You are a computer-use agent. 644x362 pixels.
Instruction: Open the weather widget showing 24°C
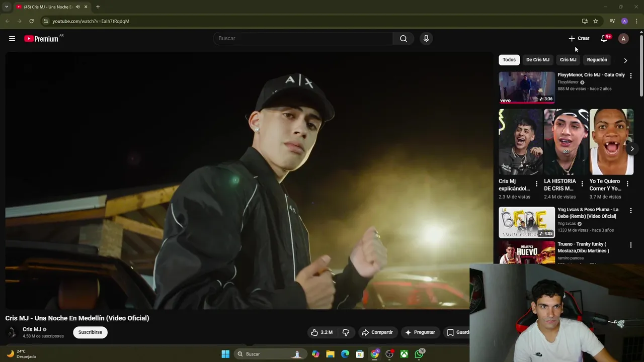[x=21, y=354]
